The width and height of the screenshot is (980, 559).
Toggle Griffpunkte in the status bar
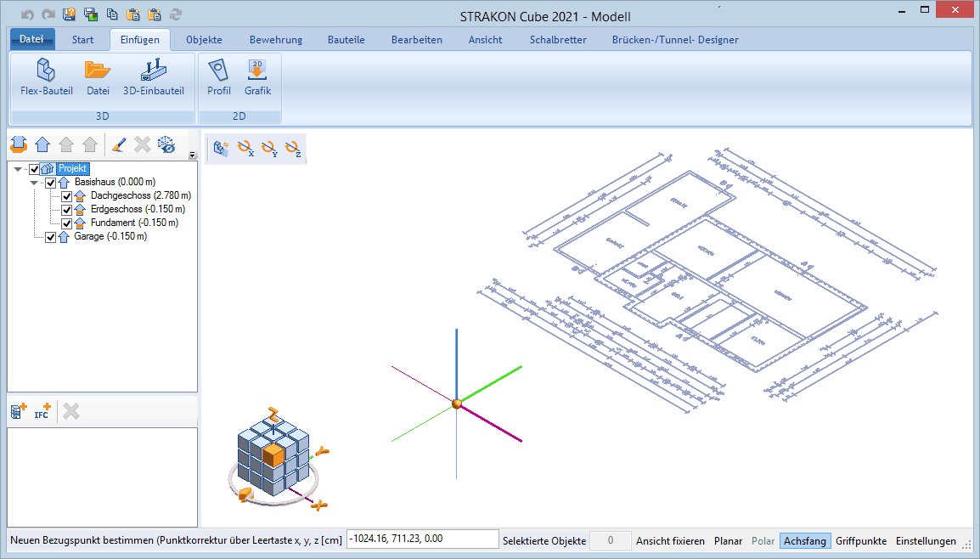861,541
